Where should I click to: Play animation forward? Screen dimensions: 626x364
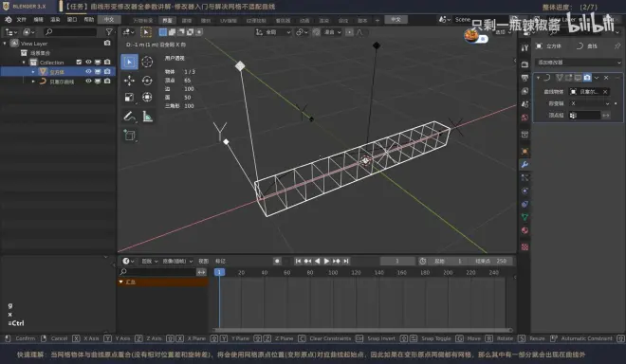327,261
